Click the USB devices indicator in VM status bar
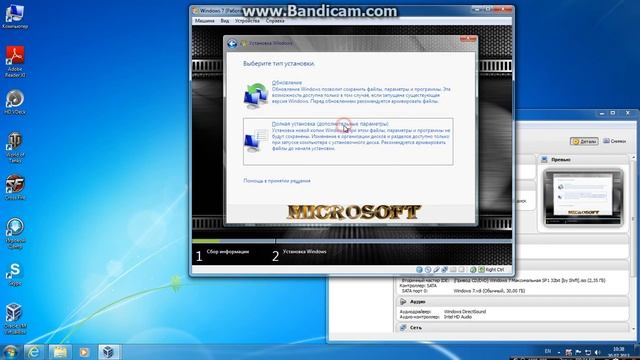This screenshot has height=360, width=640. click(x=436, y=270)
